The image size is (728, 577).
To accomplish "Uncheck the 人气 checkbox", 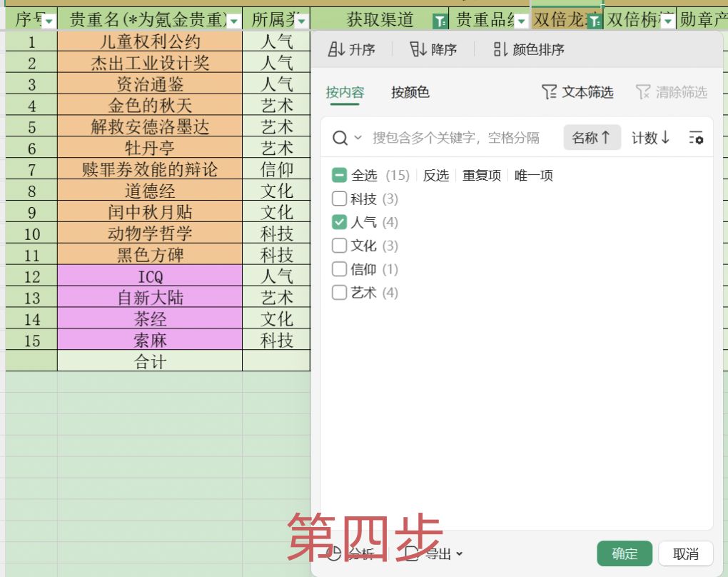I will point(339,222).
